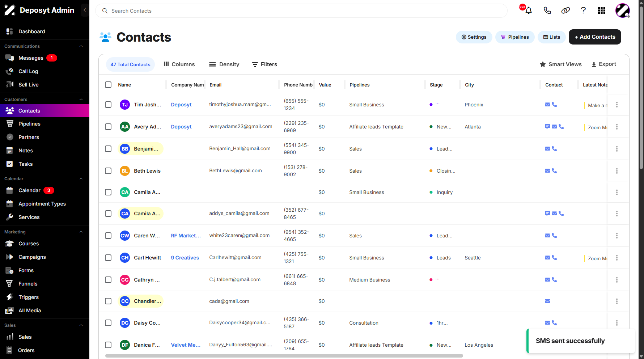Viewport: 644px width, 359px height.
Task: Open the apps grid icon
Action: pyautogui.click(x=602, y=10)
